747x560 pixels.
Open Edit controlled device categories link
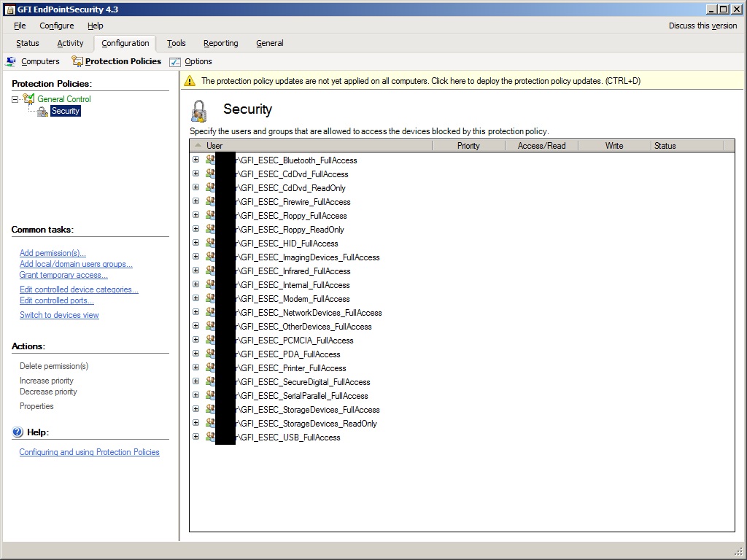click(79, 289)
